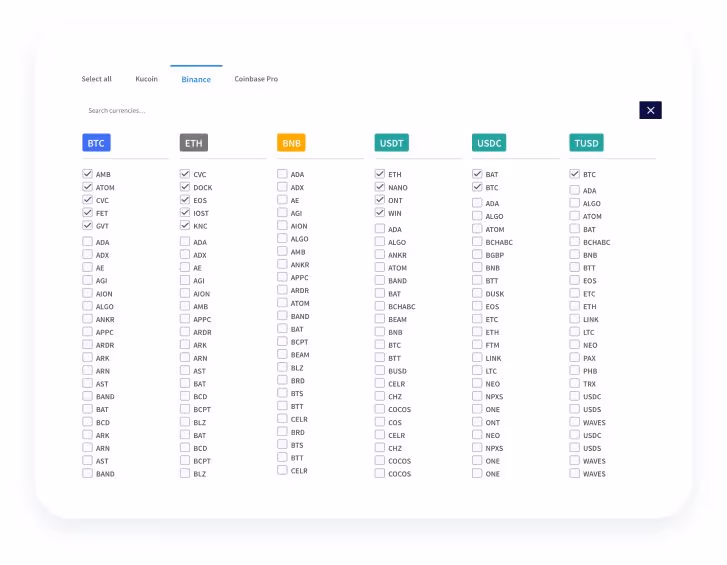Check LTC in the TUSD column
Viewport: 727px width, 565px height.
point(574,332)
